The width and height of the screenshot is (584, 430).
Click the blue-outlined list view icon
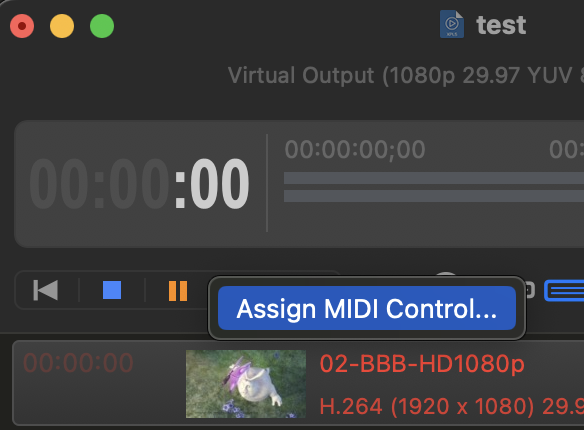564,290
